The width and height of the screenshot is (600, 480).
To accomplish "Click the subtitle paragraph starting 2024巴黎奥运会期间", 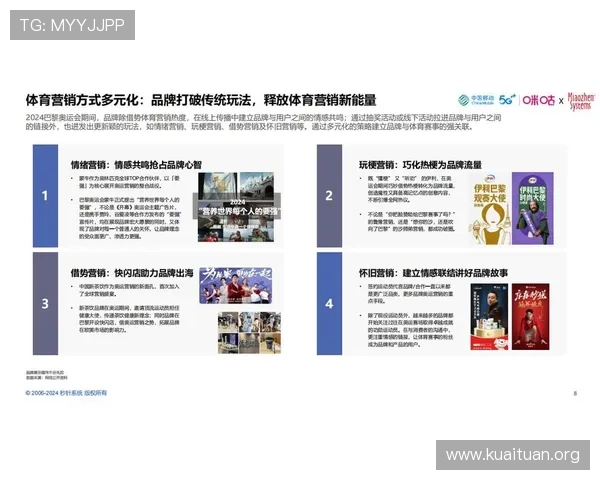I will 263,122.
